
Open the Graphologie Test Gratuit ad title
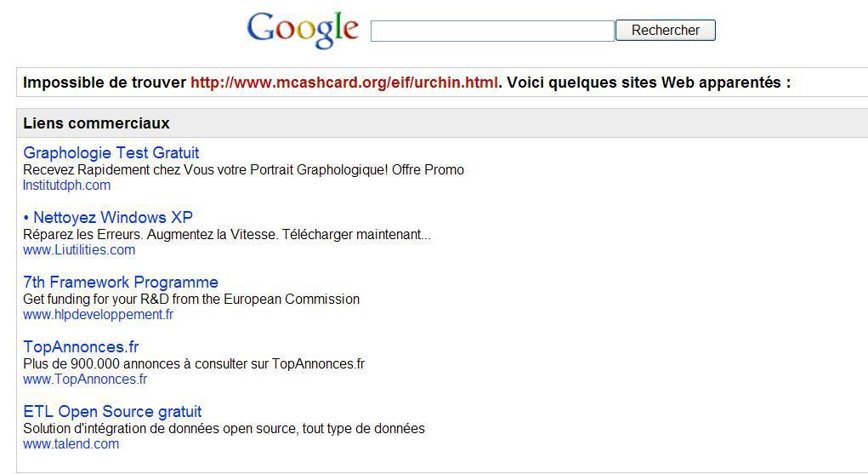point(111,152)
